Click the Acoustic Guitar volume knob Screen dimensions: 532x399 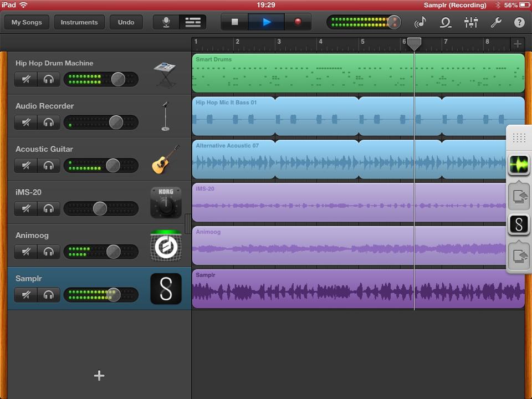(x=113, y=166)
